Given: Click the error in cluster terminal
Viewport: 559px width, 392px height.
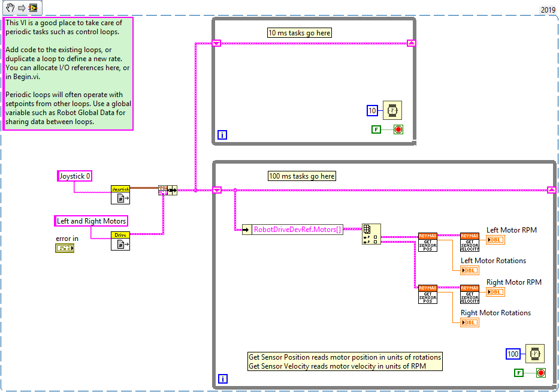Looking at the screenshot, I should (x=64, y=248).
